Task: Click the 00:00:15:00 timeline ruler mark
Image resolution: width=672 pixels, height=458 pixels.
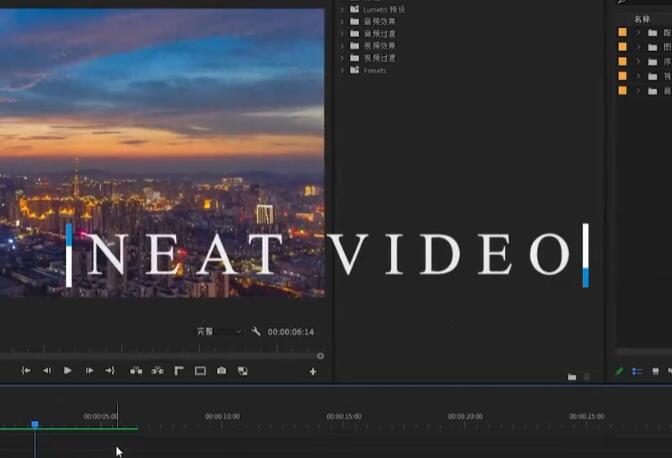Action: pyautogui.click(x=344, y=416)
